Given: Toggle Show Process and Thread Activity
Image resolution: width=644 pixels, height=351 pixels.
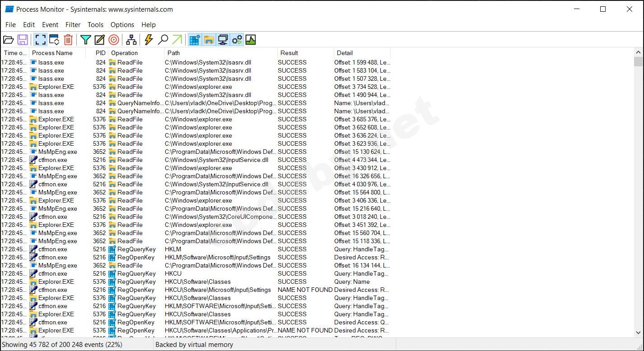Looking at the screenshot, I should tap(237, 40).
